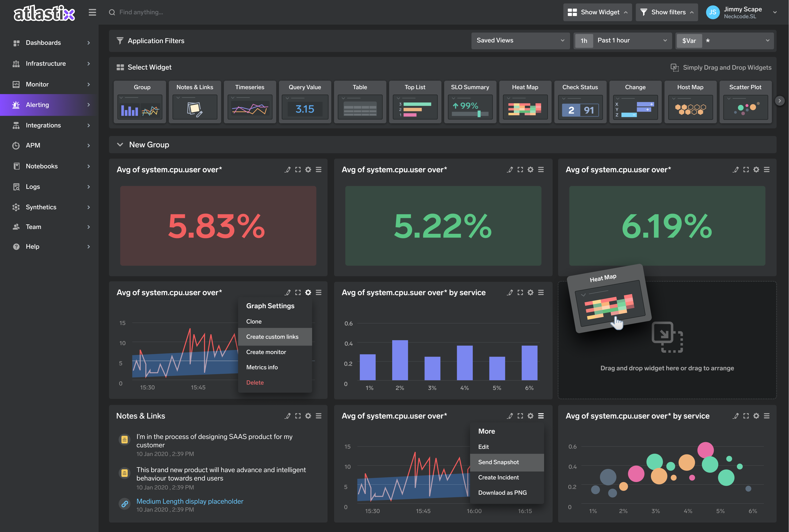
Task: Collapse the New Group section chevron
Action: (120, 145)
